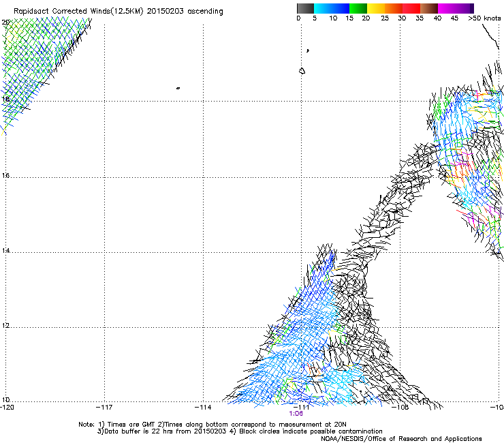This screenshot has width=504, height=443.
Task: Click the 18 latitude axis label
Action: (x=5, y=99)
